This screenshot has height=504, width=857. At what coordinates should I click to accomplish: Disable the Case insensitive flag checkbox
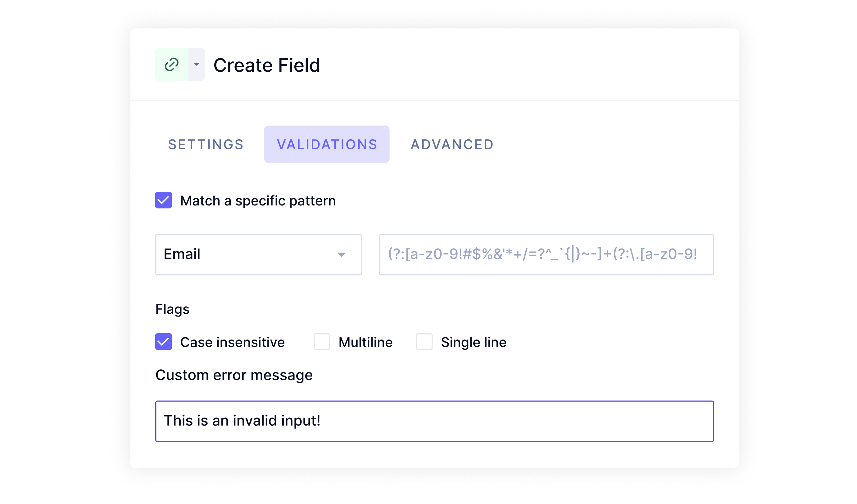[164, 342]
